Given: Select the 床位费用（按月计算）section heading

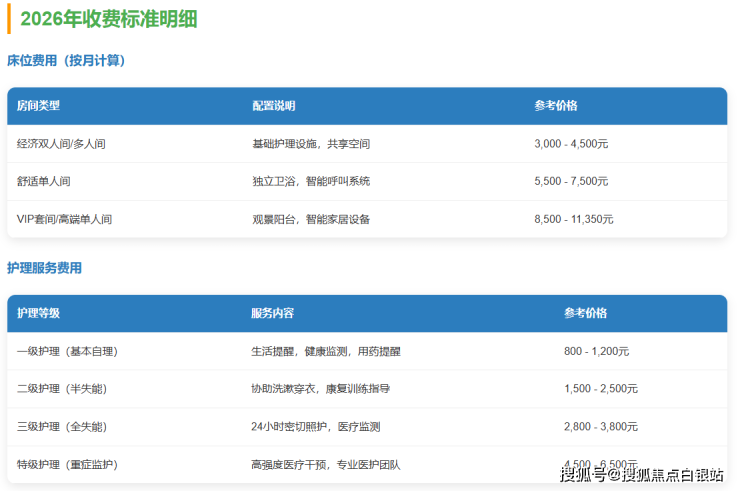Looking at the screenshot, I should [66, 61].
